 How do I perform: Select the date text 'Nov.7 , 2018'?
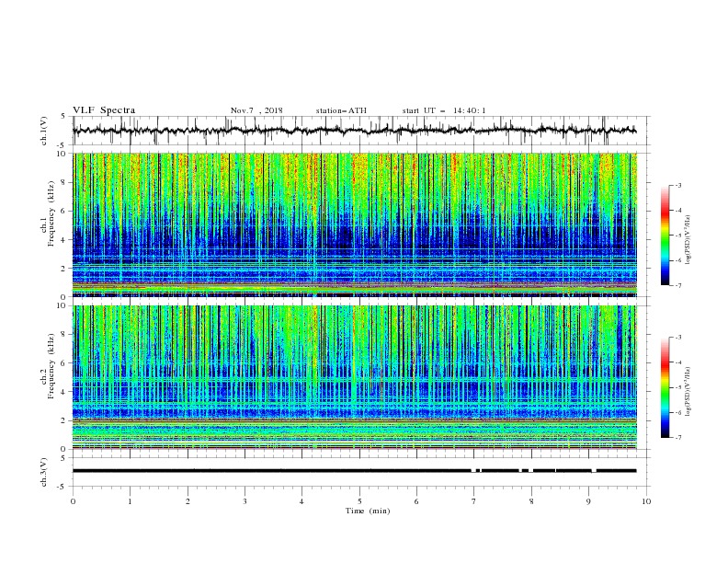pyautogui.click(x=256, y=110)
